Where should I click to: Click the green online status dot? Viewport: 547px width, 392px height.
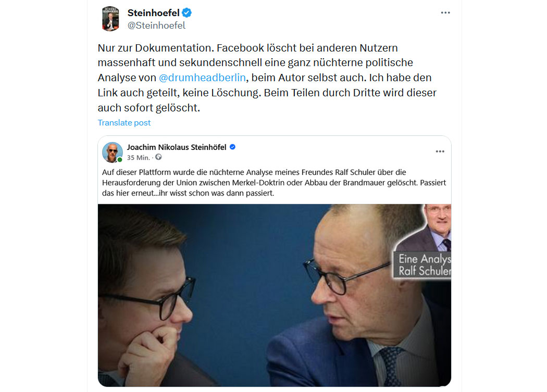pos(120,160)
